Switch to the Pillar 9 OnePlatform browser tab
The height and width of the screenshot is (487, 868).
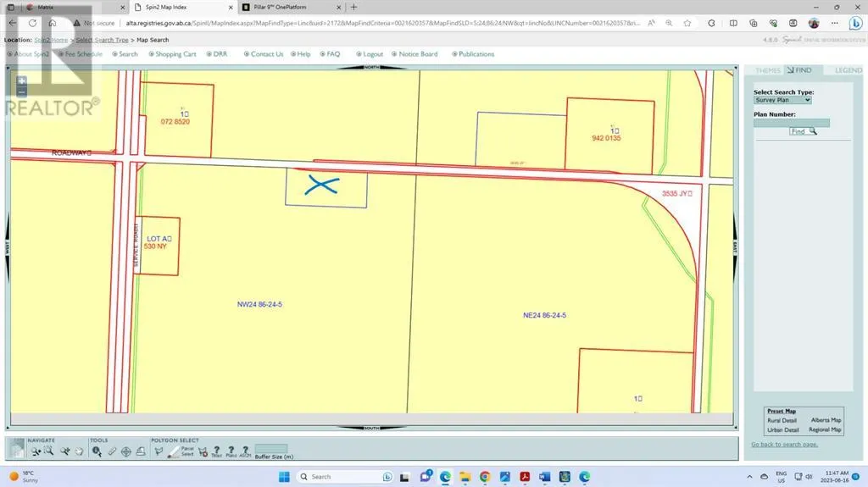pyautogui.click(x=280, y=7)
